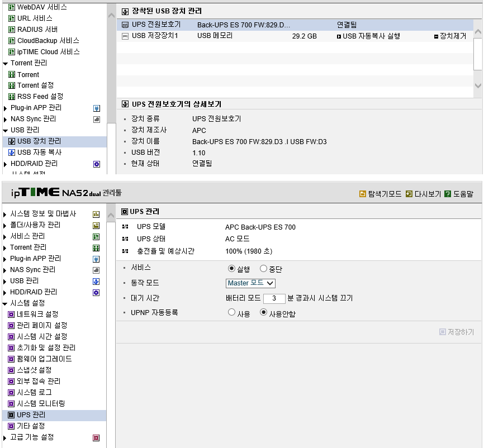Click Plug-in APP 관리 plug icon lower panel
Viewport: 484px width, 448px height.
(96, 259)
